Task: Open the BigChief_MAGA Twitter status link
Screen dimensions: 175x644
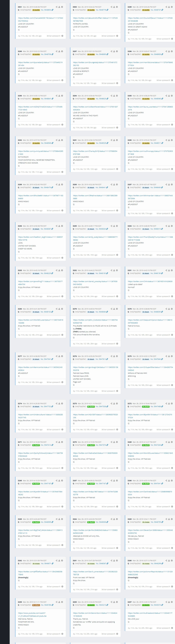Action: (40, 532)
